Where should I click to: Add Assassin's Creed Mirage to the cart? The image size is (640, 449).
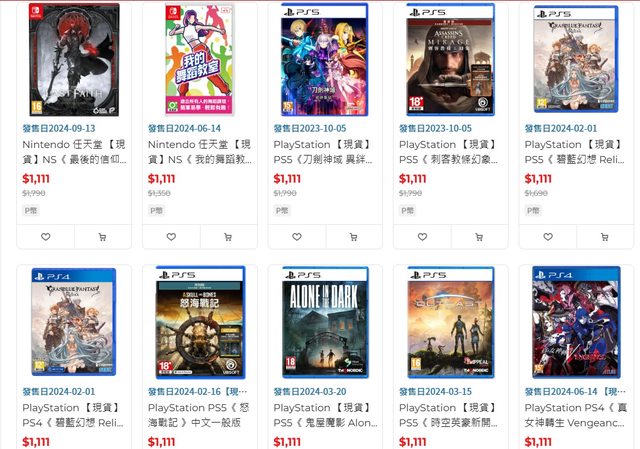point(479,237)
